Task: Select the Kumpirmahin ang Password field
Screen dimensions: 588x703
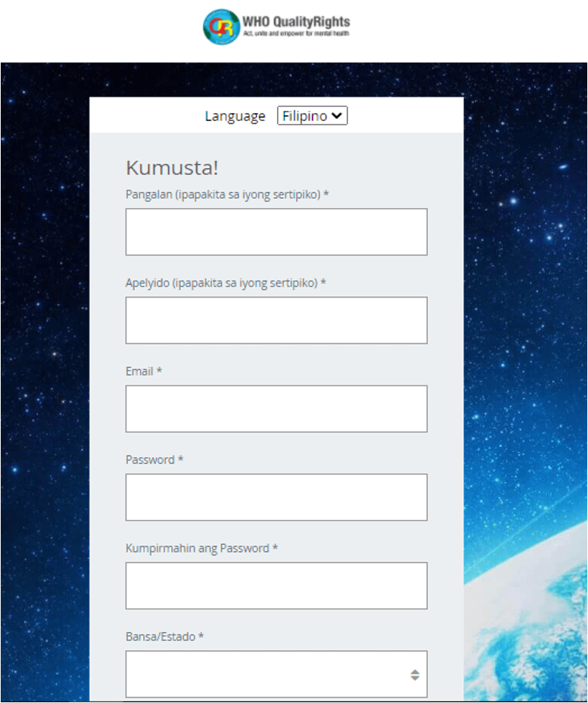Action: coord(276,586)
